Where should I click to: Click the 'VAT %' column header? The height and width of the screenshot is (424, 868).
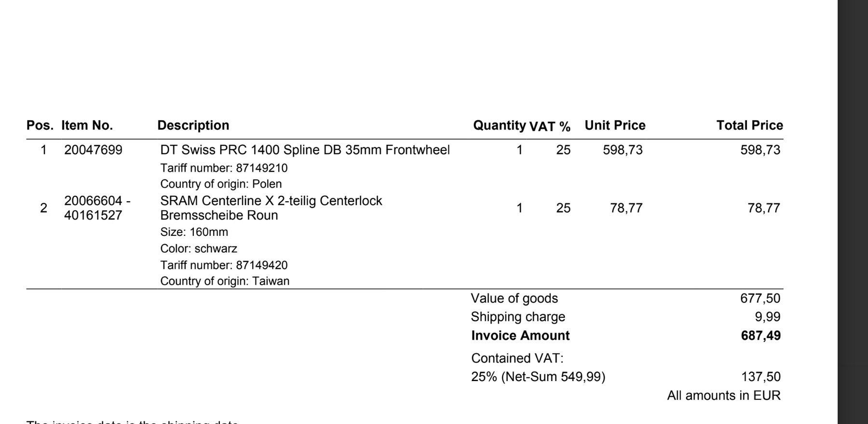click(550, 126)
